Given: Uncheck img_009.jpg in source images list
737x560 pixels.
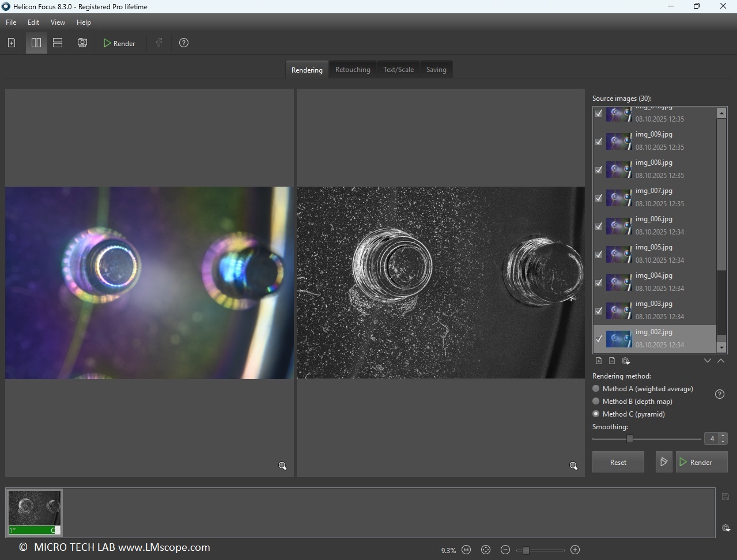Looking at the screenshot, I should (598, 141).
